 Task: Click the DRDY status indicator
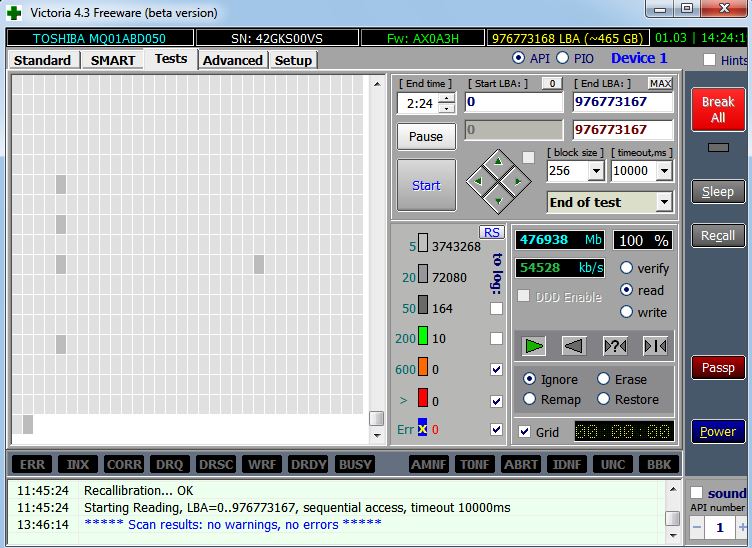[x=308, y=464]
